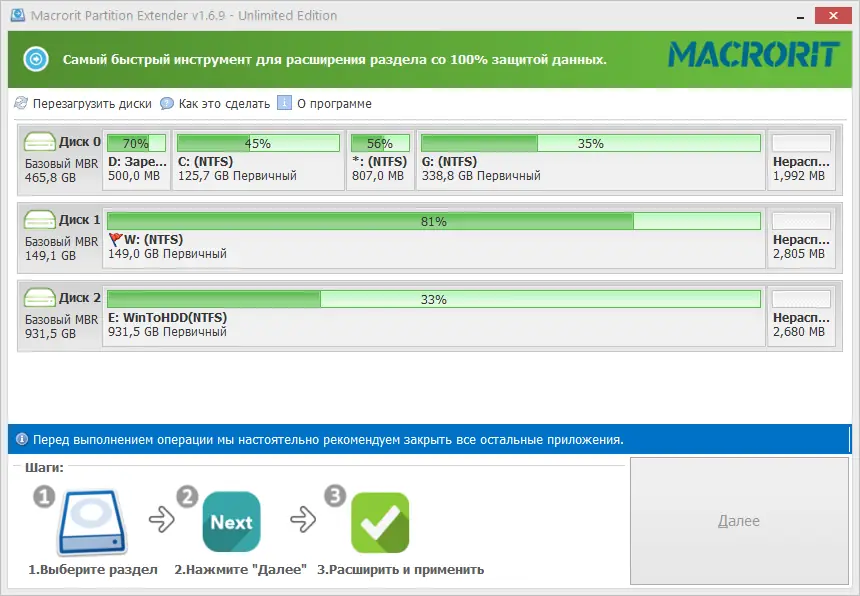Viewport: 860px width, 596px height.
Task: Click the Диск 2 drive icon
Action: coord(39,297)
